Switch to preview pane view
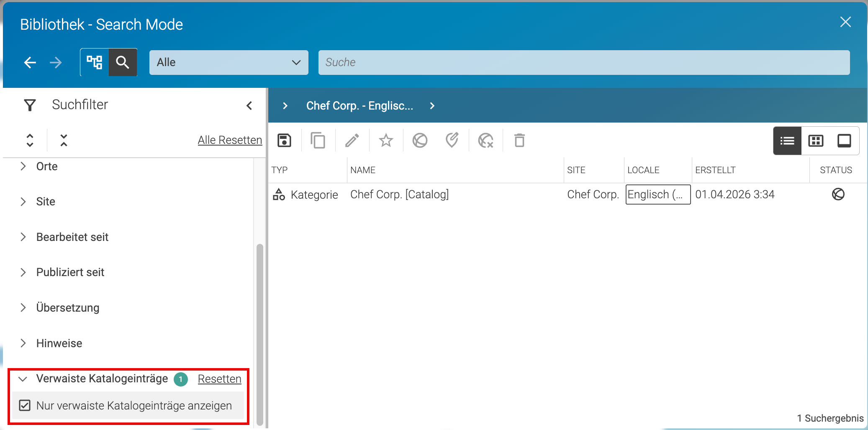The image size is (868, 430). click(844, 141)
